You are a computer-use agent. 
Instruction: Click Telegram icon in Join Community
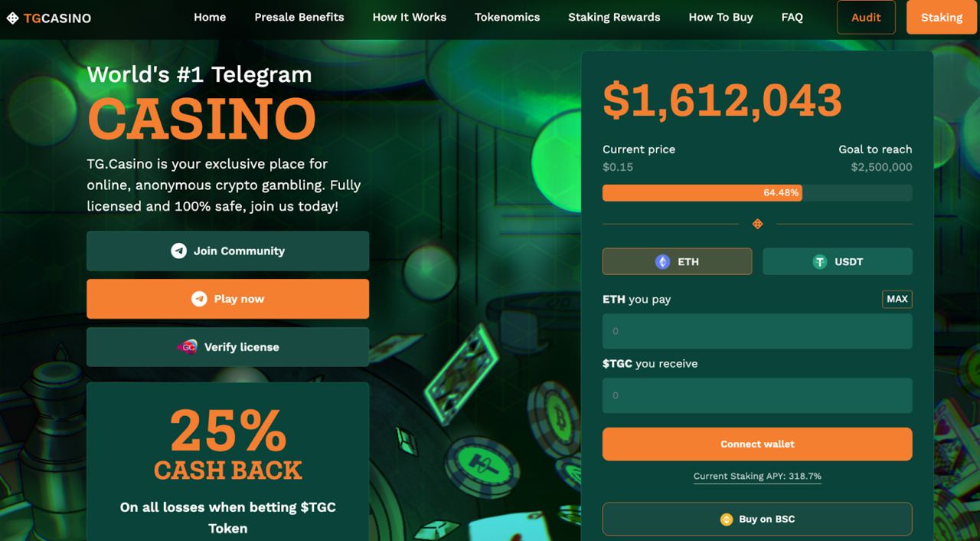point(178,251)
